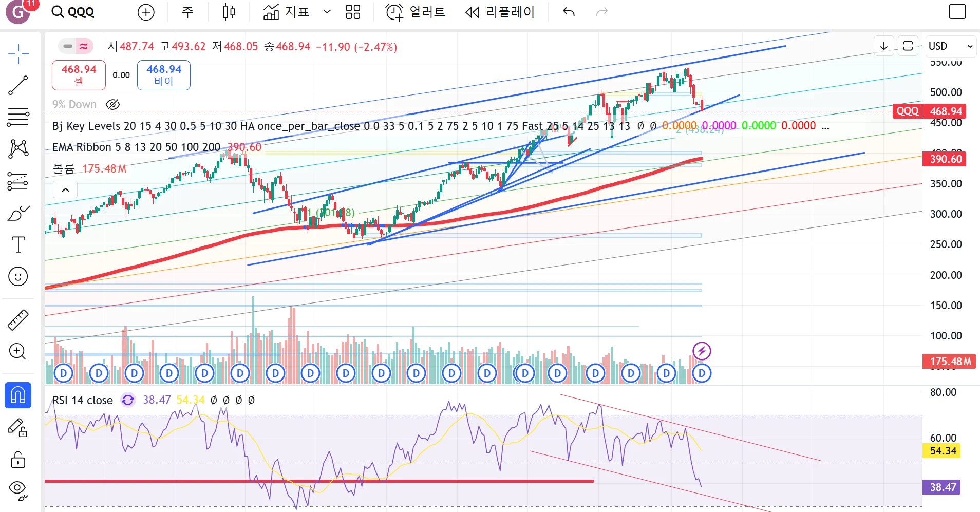The height and width of the screenshot is (512, 980).
Task: Select the crosshair cursor tool
Action: point(18,53)
